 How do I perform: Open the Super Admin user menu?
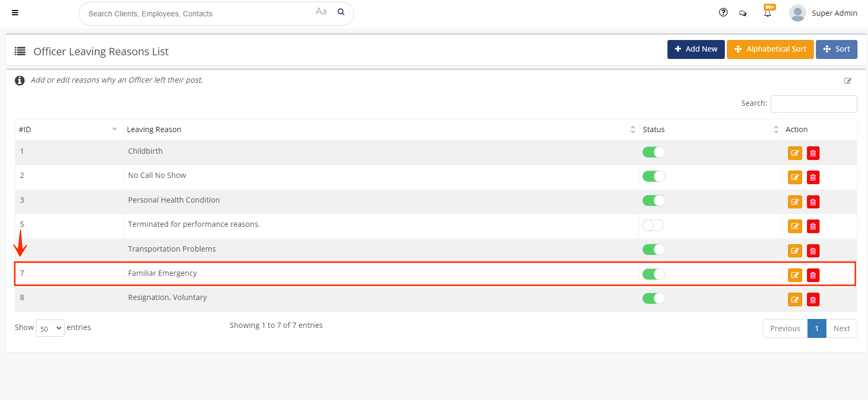823,13
